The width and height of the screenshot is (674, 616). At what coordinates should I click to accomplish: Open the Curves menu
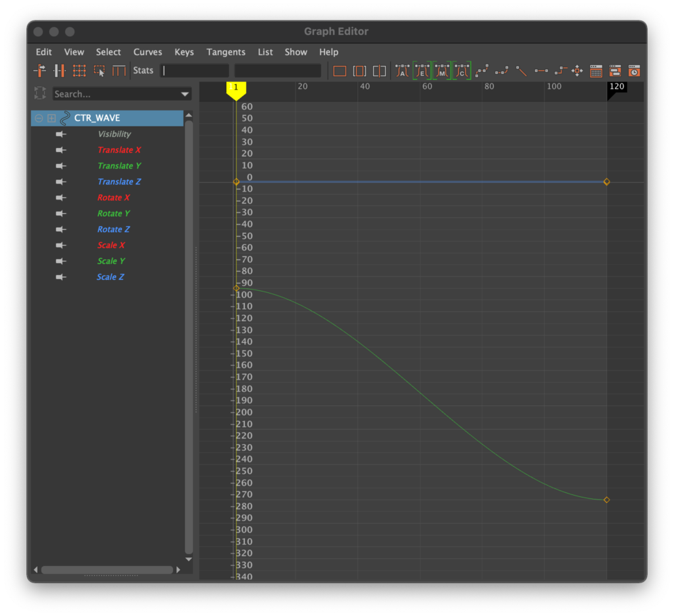point(147,52)
